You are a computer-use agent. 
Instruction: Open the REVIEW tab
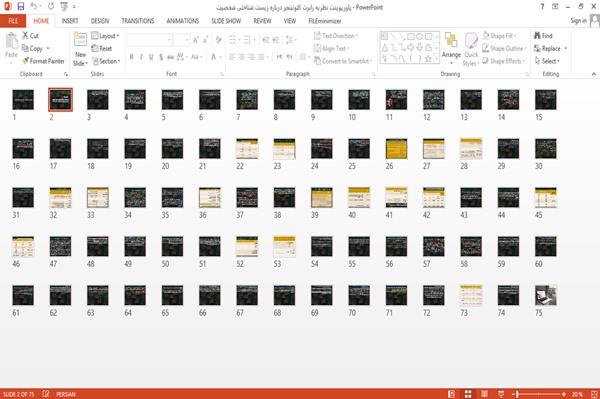(262, 21)
